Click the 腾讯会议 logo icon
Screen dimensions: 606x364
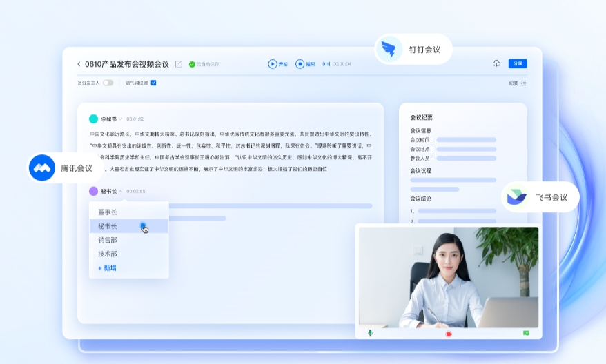(x=42, y=168)
